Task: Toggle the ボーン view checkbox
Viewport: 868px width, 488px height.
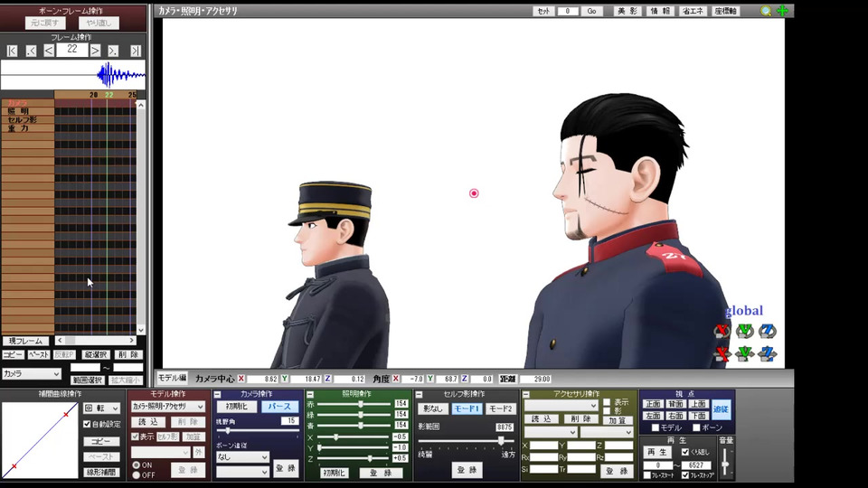Action: pos(696,427)
